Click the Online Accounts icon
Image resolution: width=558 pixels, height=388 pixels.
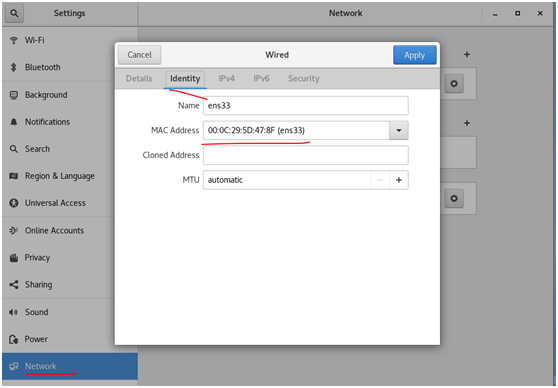click(x=14, y=230)
